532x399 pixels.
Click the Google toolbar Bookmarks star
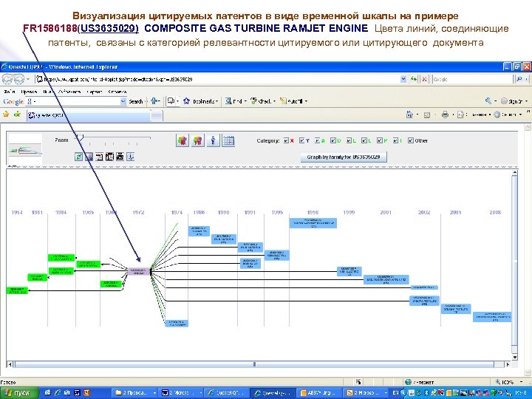[x=186, y=101]
